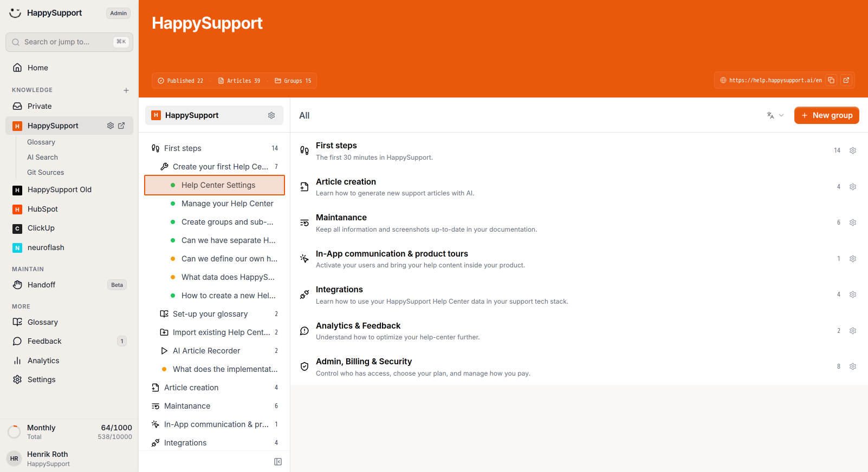
Task: Open Glossary sub-item under HappySupport
Action: [x=41, y=142]
